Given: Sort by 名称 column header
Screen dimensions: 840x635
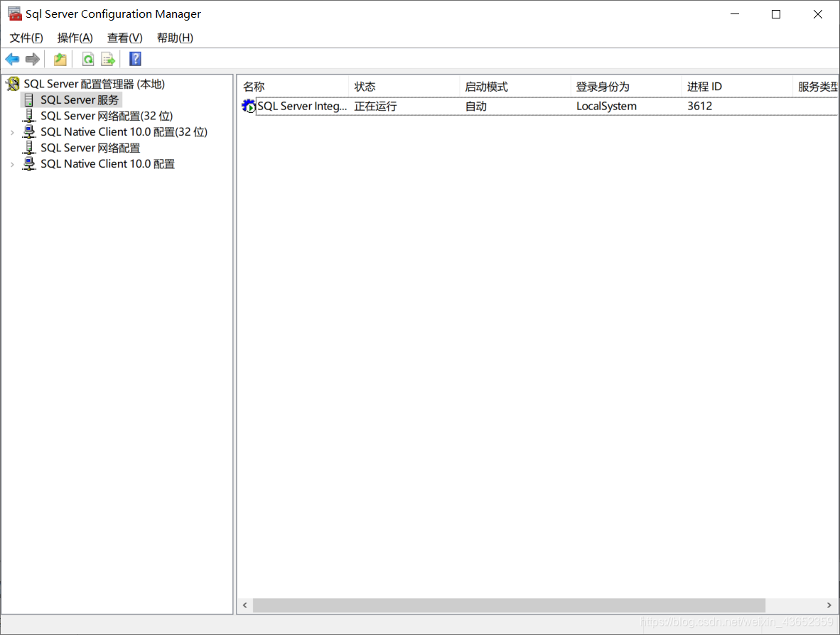Looking at the screenshot, I should click(293, 87).
